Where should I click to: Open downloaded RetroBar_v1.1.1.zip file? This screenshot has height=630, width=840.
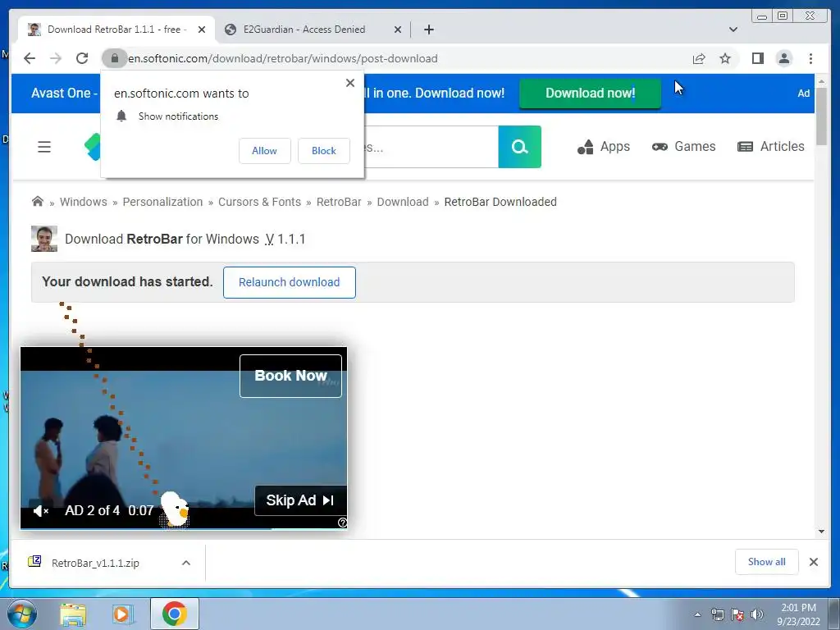click(95, 563)
